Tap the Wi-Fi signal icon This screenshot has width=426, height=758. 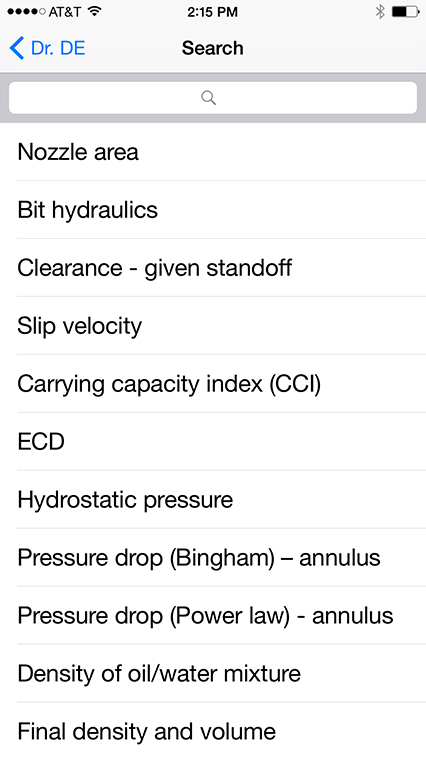point(95,11)
